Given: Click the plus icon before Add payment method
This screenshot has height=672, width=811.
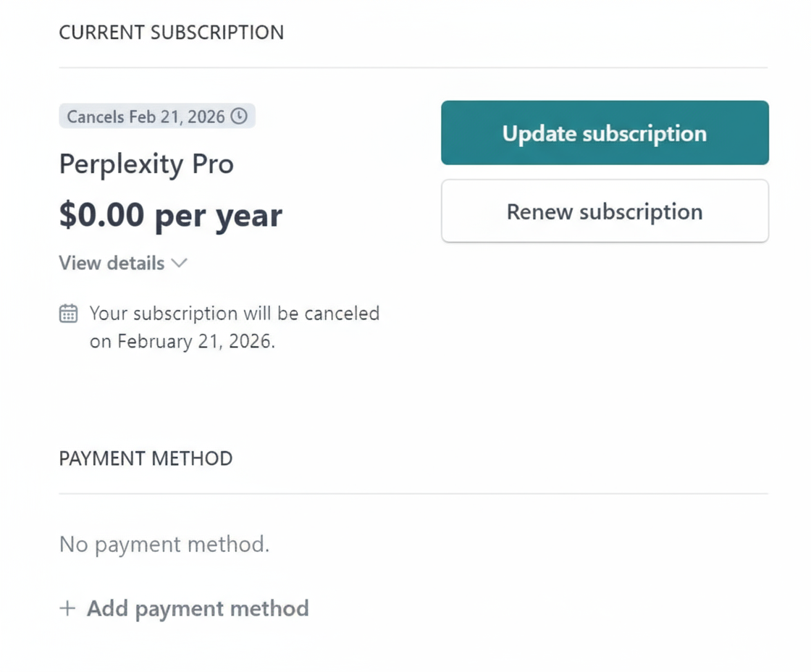Looking at the screenshot, I should click(x=67, y=608).
